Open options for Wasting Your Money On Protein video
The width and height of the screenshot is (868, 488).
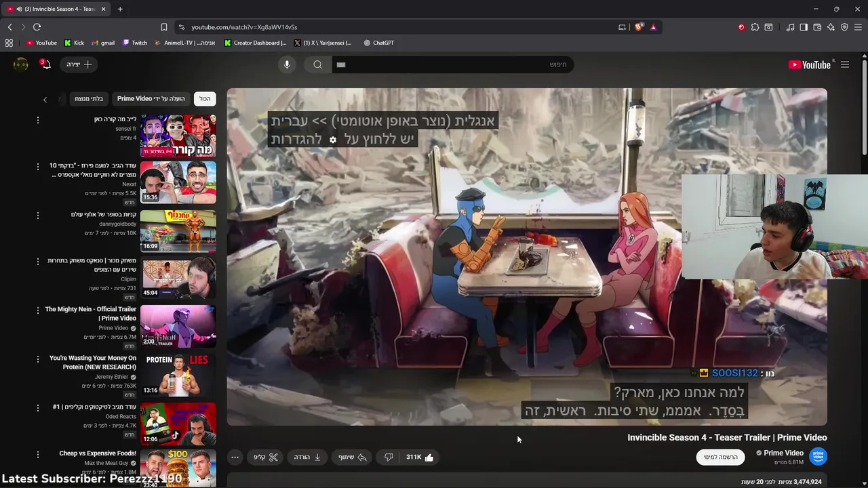pyautogui.click(x=38, y=359)
